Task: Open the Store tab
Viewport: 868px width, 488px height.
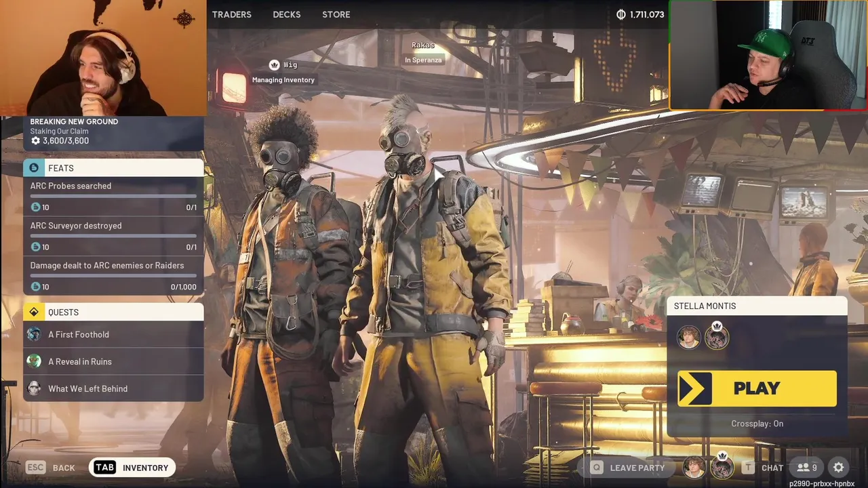Action: point(336,14)
